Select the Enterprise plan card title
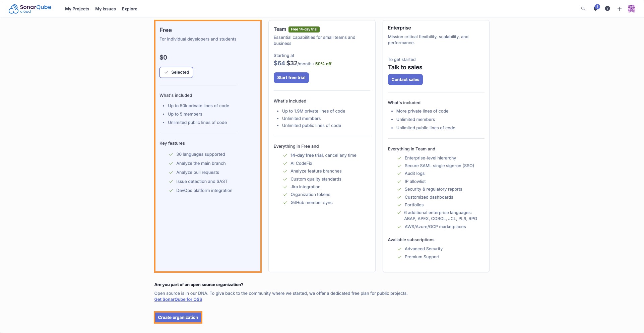The width and height of the screenshot is (644, 333). tap(399, 28)
